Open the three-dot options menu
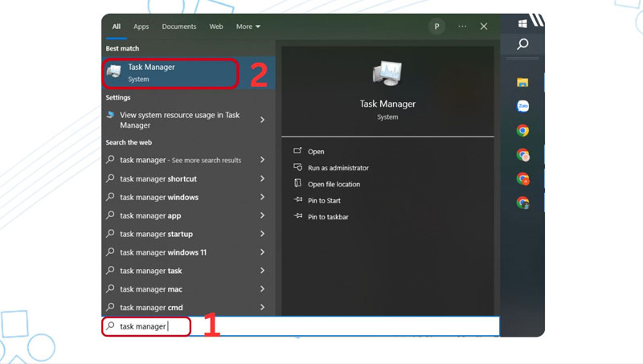This screenshot has width=643, height=364. [462, 27]
